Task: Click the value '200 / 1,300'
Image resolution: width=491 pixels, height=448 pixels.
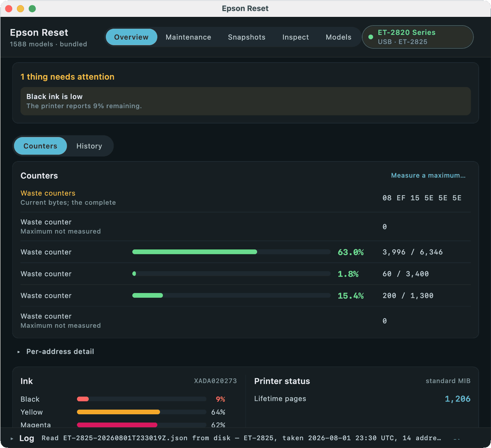Action: [x=408, y=296]
